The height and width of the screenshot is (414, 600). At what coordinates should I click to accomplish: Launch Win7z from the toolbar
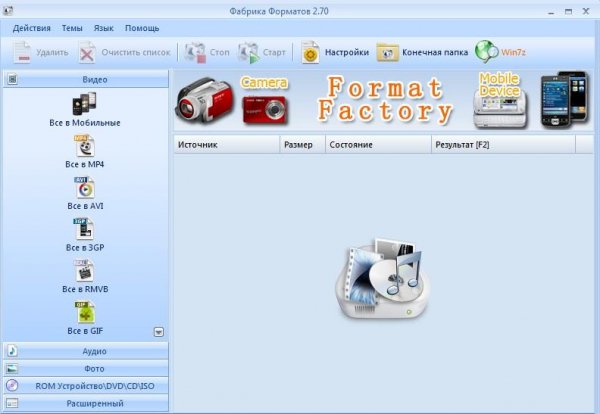coord(502,52)
